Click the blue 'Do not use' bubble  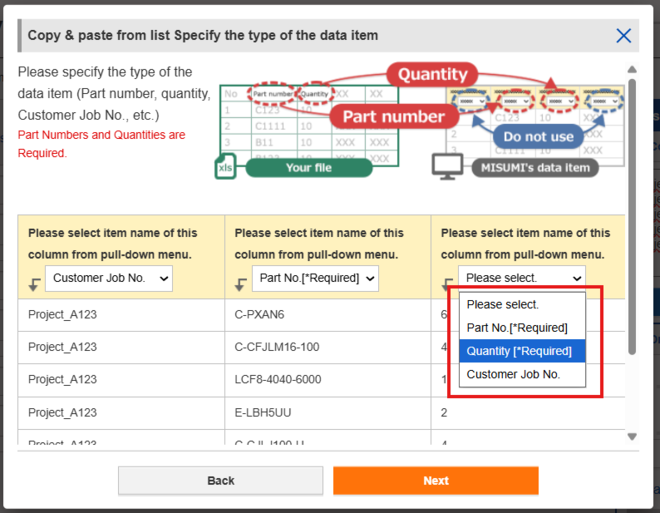(x=538, y=137)
